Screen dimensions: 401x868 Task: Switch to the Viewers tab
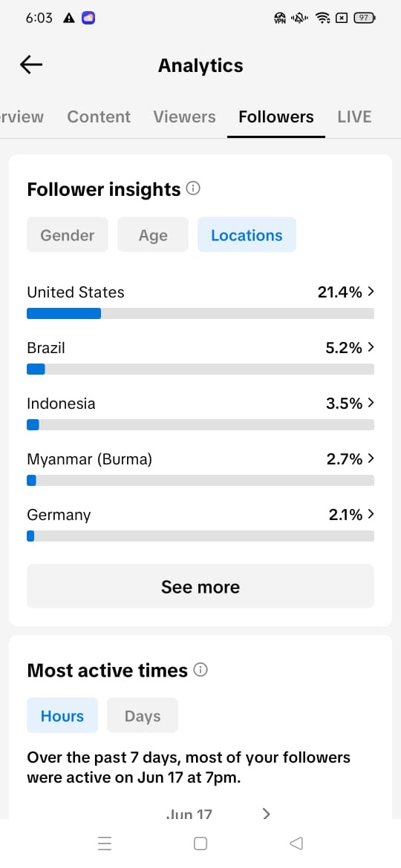pos(184,116)
